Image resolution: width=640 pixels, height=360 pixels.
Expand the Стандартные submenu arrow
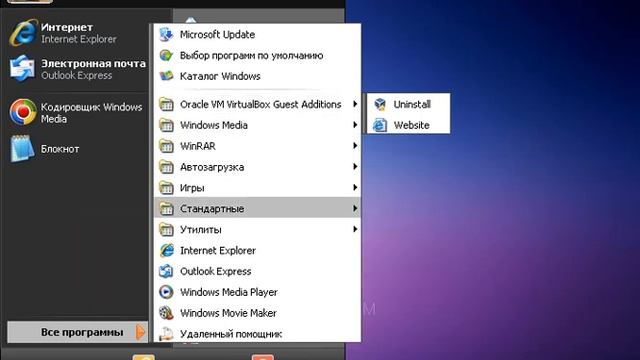click(x=355, y=208)
